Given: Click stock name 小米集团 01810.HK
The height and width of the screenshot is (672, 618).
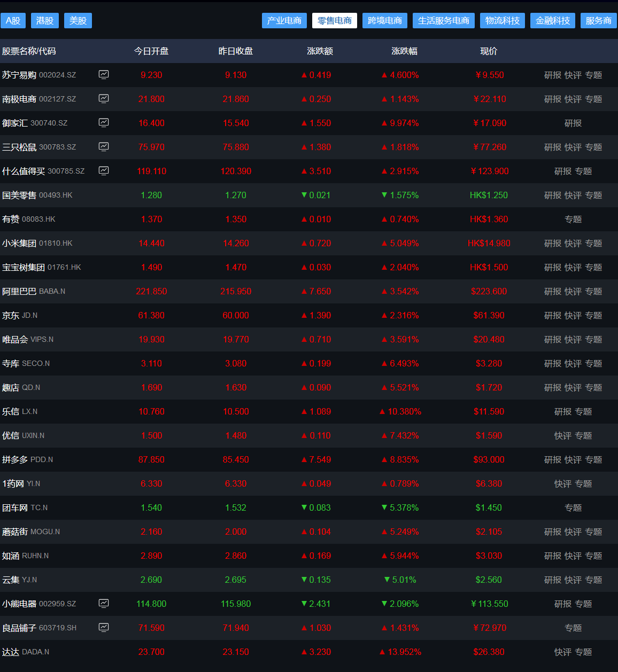Looking at the screenshot, I should 37,244.
